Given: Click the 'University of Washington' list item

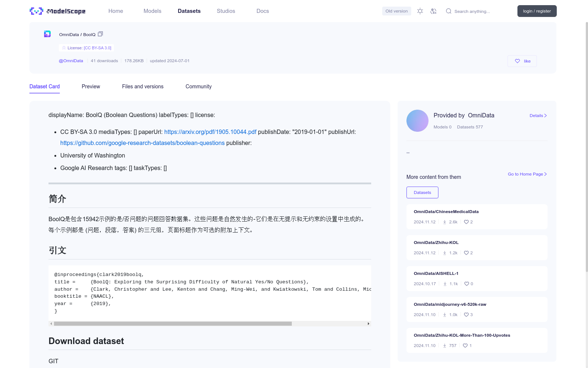Looking at the screenshot, I should [x=93, y=155].
